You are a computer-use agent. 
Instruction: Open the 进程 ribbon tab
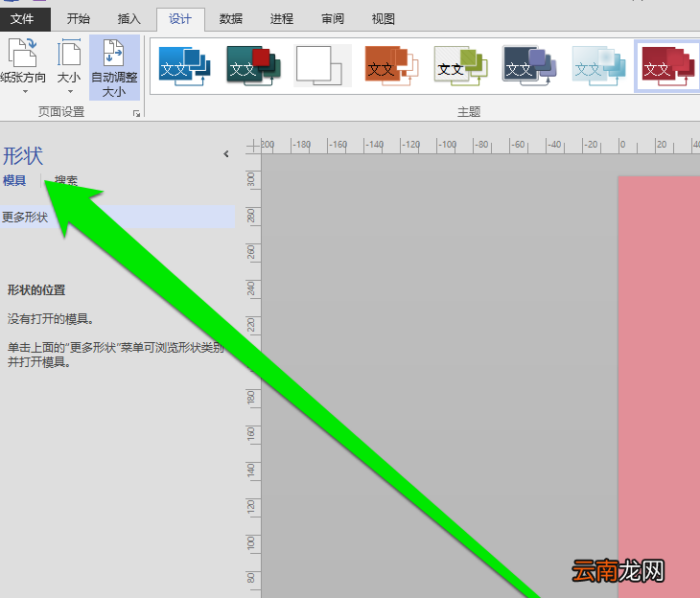tap(282, 19)
